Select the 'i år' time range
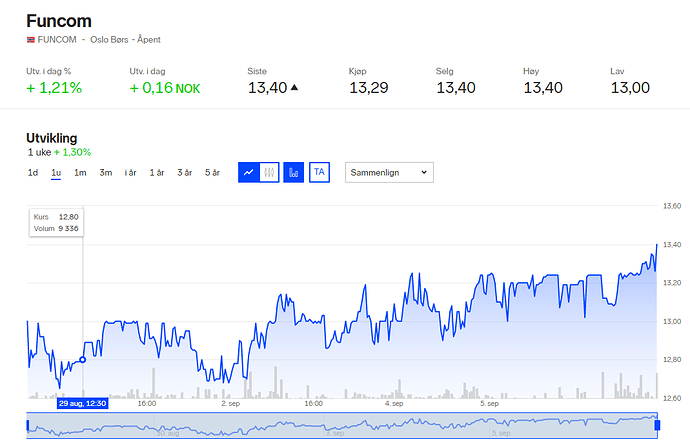Viewport: 690px width, 444px height. (131, 173)
